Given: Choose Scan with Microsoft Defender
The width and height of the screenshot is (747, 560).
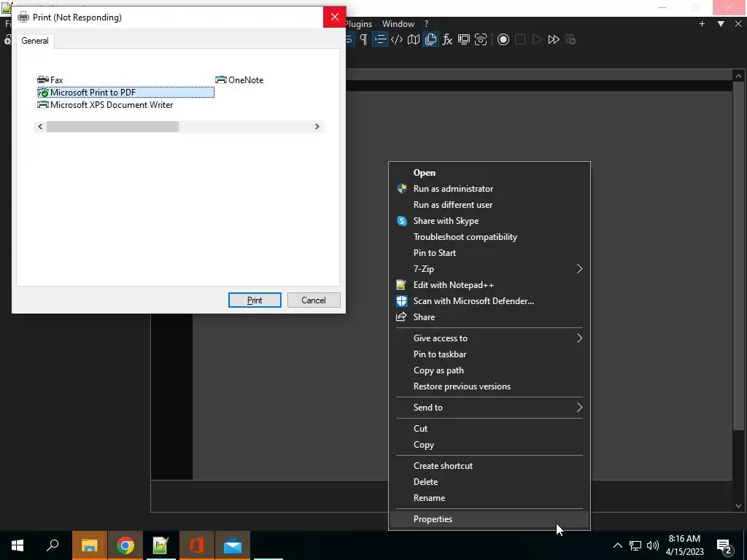Looking at the screenshot, I should click(489, 301).
